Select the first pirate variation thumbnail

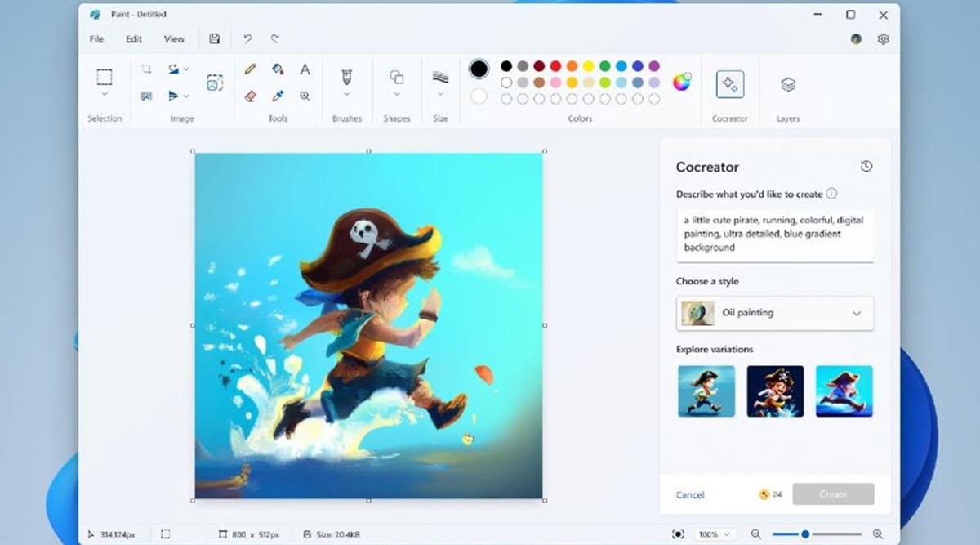706,391
